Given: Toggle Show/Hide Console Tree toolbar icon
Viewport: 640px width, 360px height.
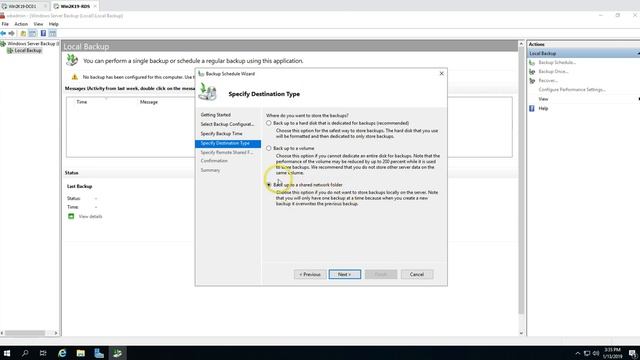Looking at the screenshot, I should point(33,33).
